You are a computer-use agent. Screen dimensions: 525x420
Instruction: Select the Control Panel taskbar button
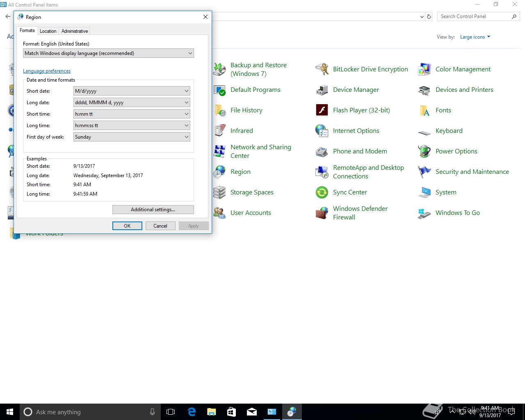click(x=272, y=412)
